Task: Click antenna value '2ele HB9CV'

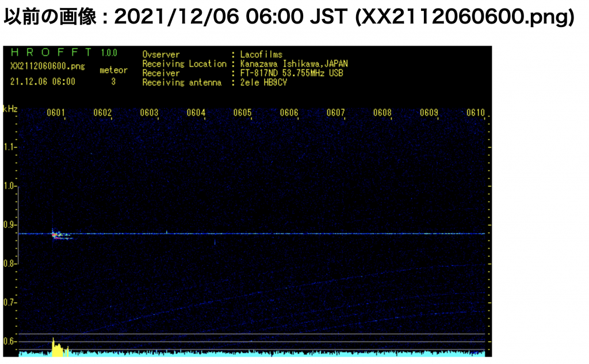Action: tap(263, 83)
